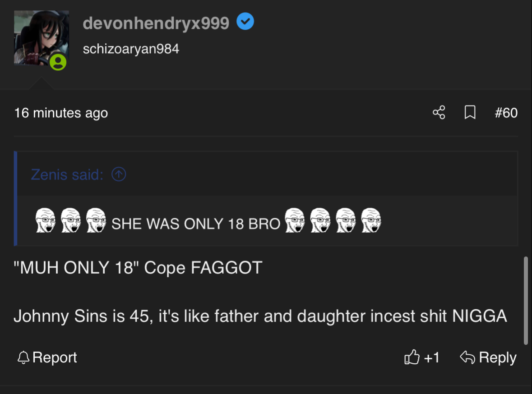
Task: Click the schizoaryan984 user title
Action: [131, 49]
